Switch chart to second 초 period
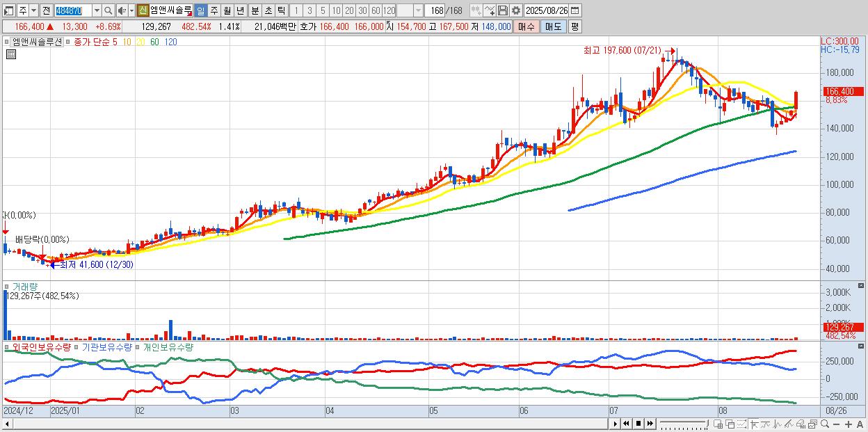868x432 pixels. [x=268, y=10]
